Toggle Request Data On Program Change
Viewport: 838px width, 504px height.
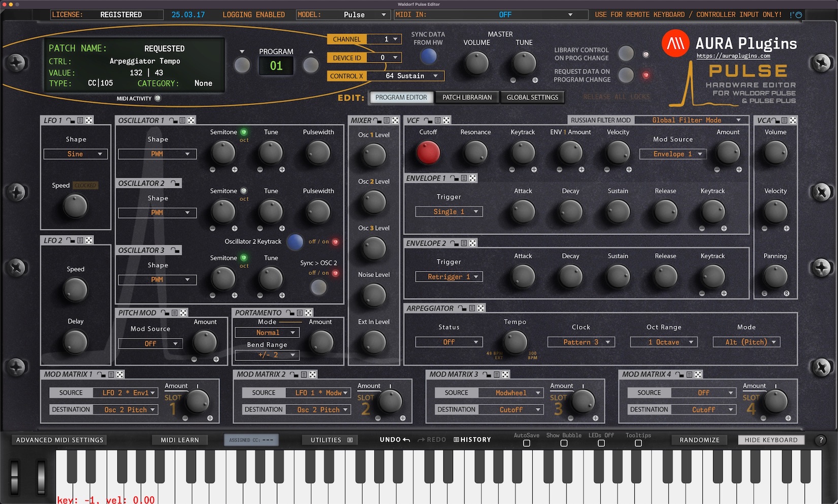click(626, 75)
